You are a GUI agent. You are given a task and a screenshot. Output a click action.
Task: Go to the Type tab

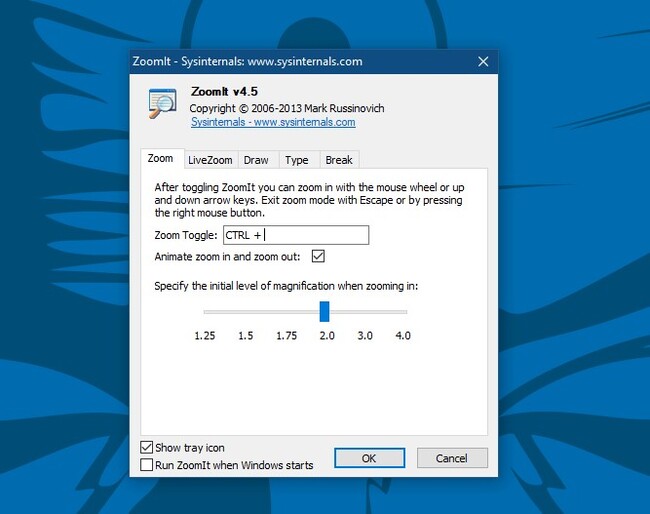(296, 160)
